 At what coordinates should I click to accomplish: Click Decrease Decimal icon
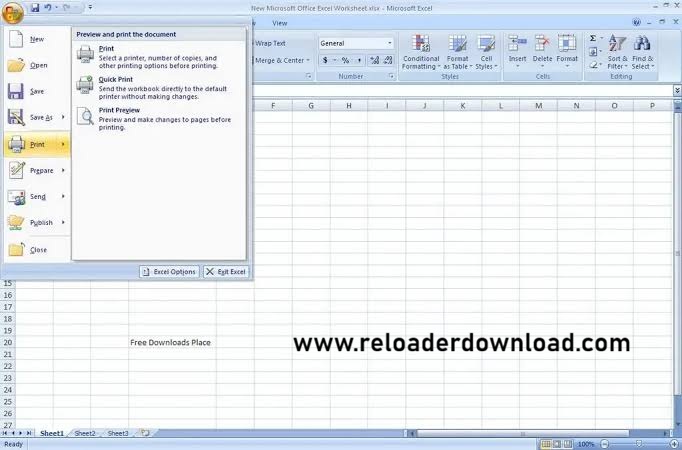coord(388,60)
